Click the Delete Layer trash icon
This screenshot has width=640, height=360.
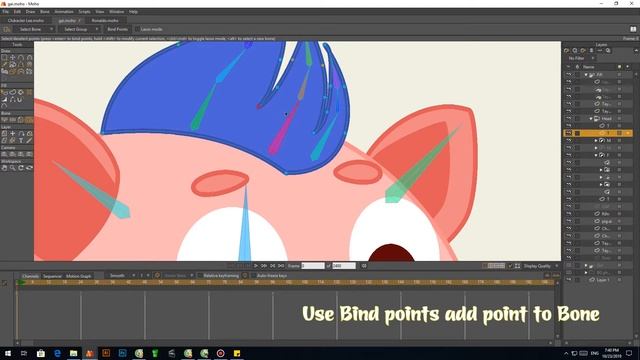(x=591, y=51)
